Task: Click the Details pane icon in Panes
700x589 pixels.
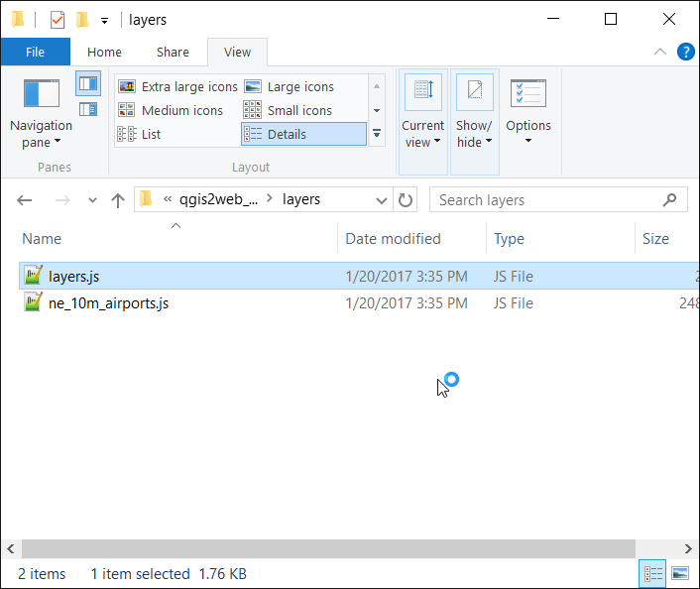Action: pos(88,109)
